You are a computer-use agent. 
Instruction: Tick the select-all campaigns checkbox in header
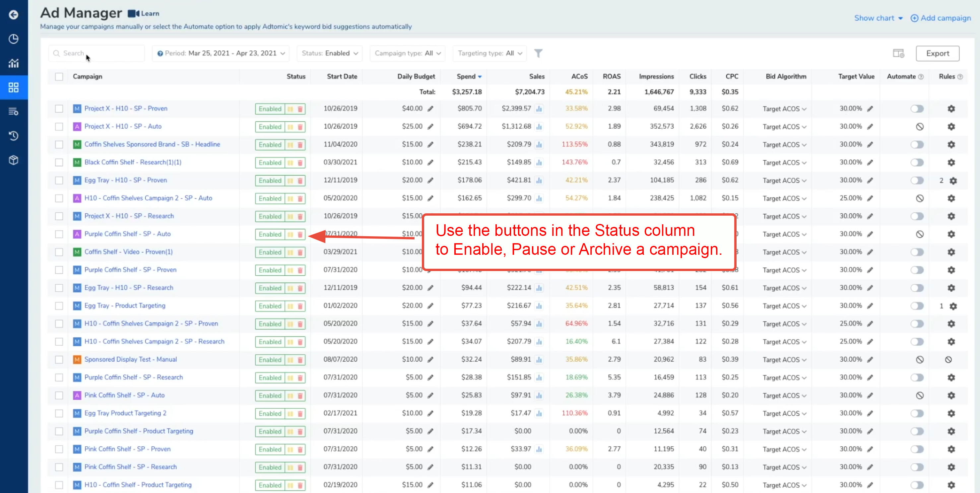coord(59,77)
